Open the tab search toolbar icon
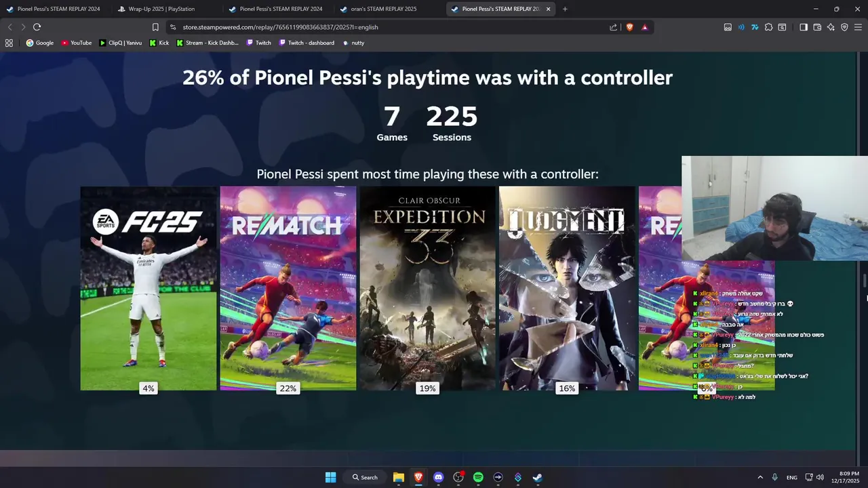868x488 pixels. tap(782, 27)
